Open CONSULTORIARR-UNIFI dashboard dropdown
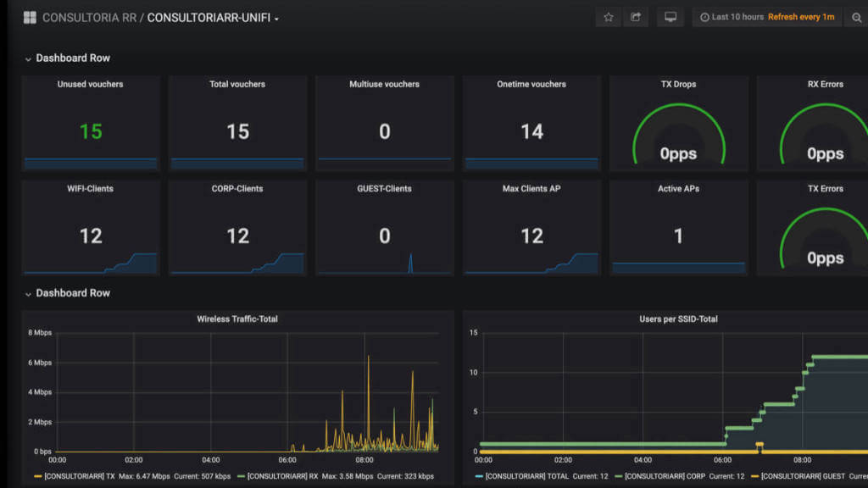 [213, 18]
